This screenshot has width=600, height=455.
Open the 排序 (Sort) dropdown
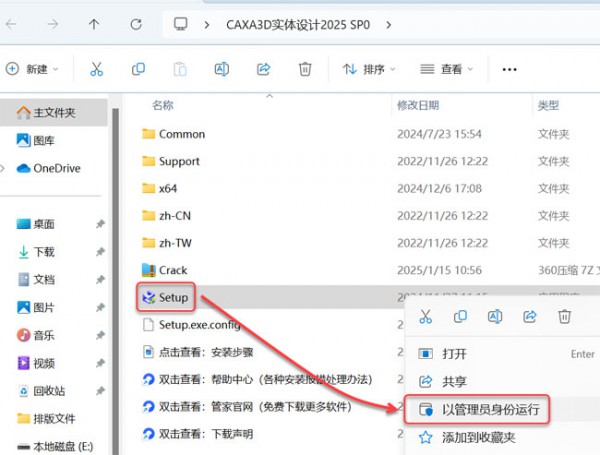click(x=369, y=69)
